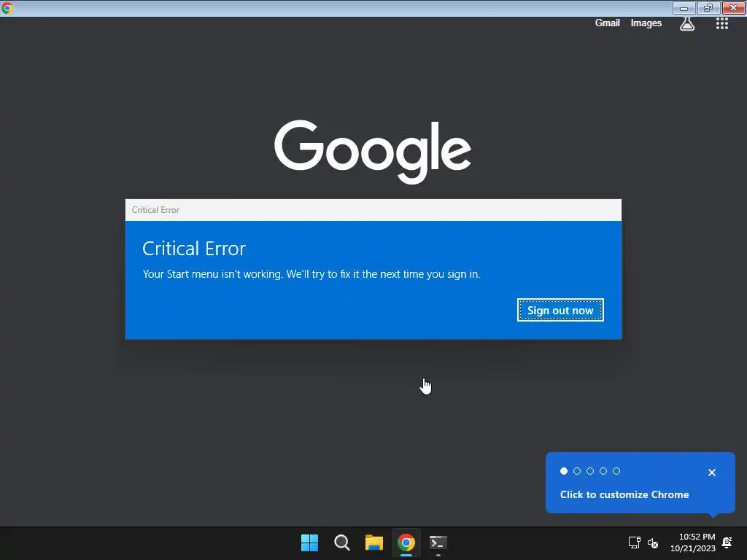This screenshot has width=747, height=560.
Task: Click the Google logo
Action: click(x=373, y=152)
